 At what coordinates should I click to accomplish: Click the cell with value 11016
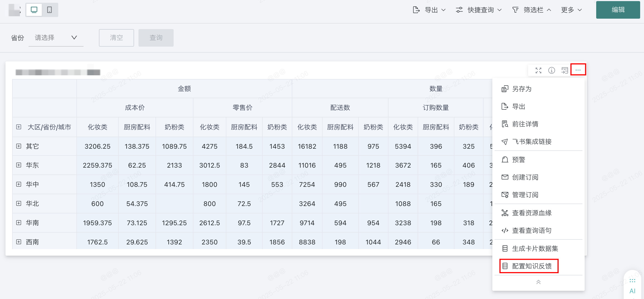pyautogui.click(x=307, y=165)
